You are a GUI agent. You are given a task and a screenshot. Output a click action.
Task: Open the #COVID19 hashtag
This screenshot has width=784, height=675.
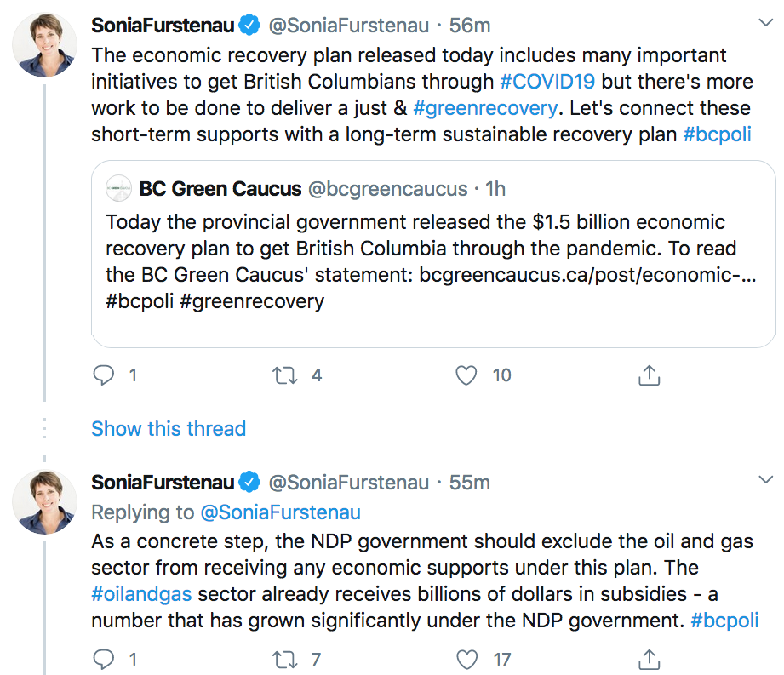pos(547,82)
